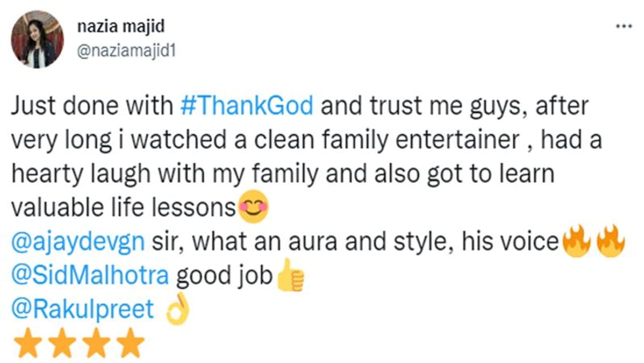Click nazia majid's profile picture
Image resolution: width=644 pixels, height=363 pixels.
click(x=38, y=39)
